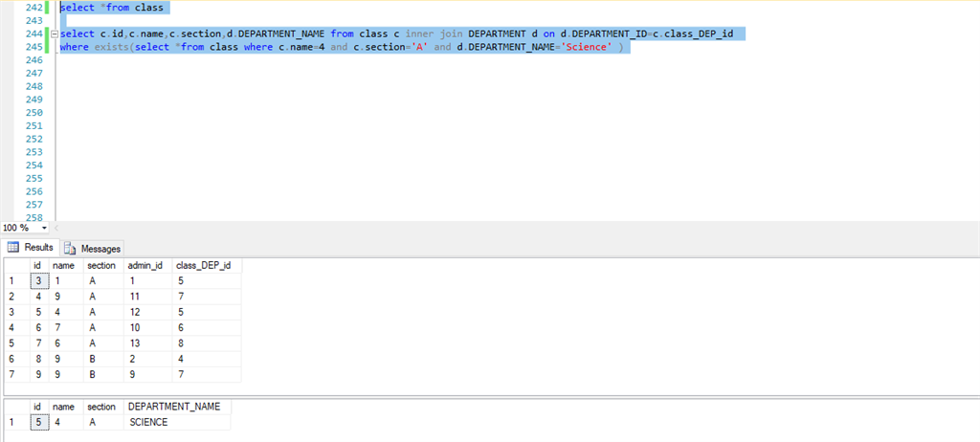Select the SCIENCE cell in the results
Viewport: 980px width, 442px height.
tap(177, 422)
